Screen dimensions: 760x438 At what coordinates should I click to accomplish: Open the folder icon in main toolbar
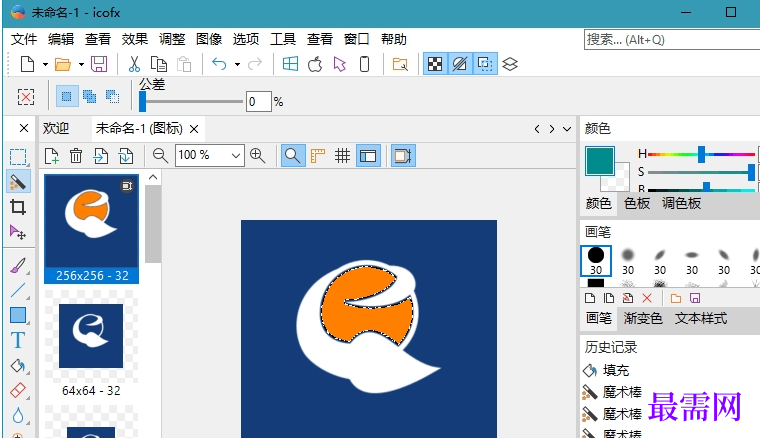[63, 64]
